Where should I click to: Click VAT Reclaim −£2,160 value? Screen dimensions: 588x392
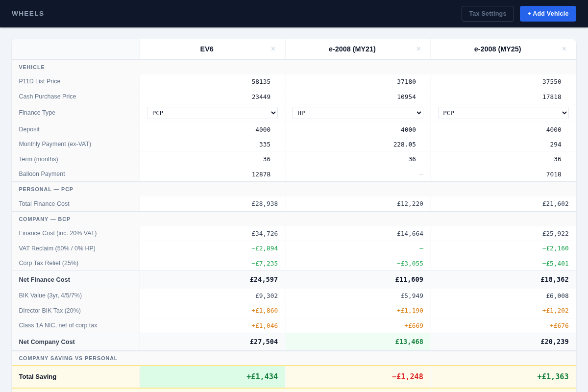[x=556, y=248]
